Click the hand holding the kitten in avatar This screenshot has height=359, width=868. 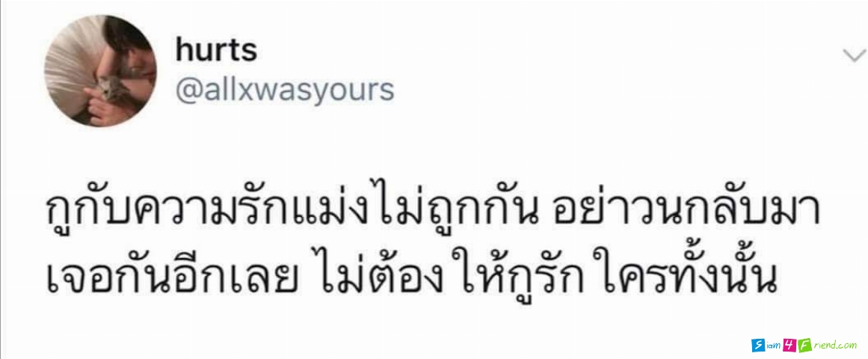tap(101, 105)
